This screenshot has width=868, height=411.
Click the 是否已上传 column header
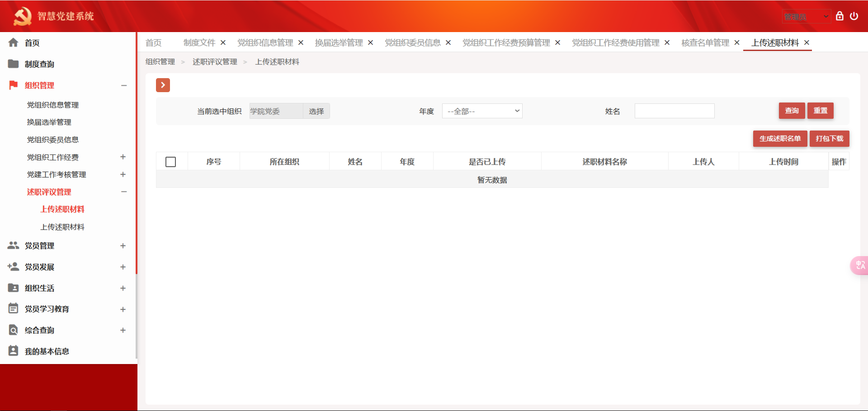pos(487,162)
